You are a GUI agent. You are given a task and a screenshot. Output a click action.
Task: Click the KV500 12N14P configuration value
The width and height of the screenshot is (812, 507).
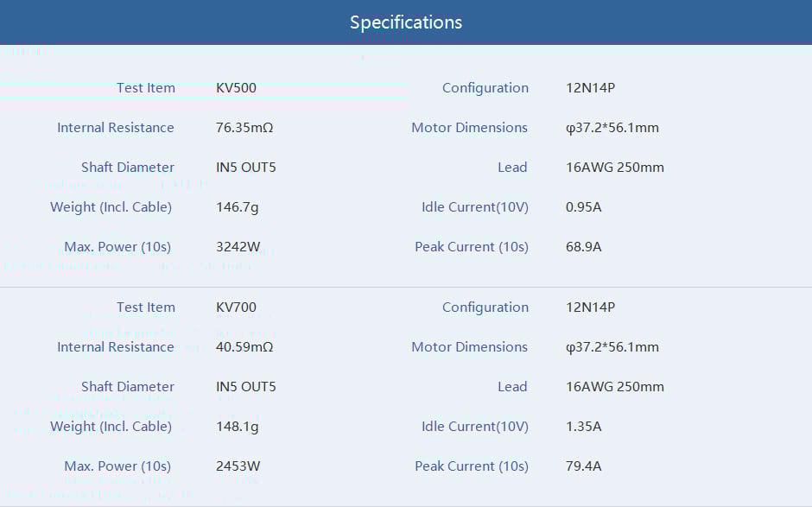coord(590,88)
